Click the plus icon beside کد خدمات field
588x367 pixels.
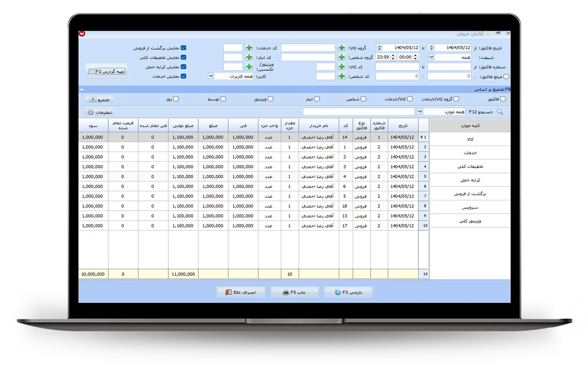point(249,48)
